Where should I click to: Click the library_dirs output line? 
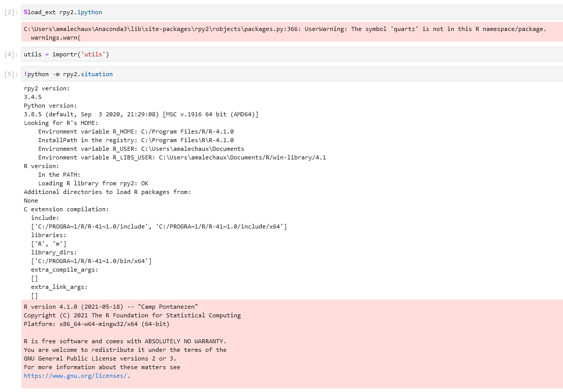tap(54, 252)
